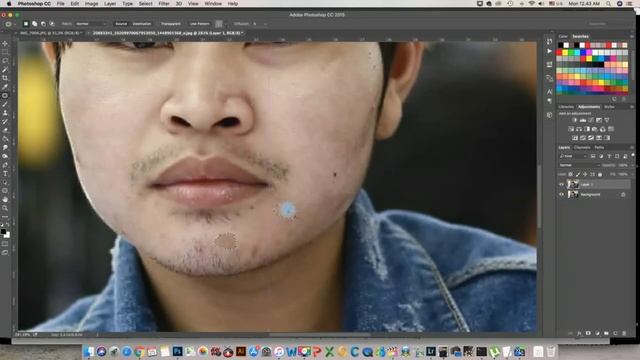This screenshot has height=360, width=640.
Task: Open the Window menu
Action: click(213, 4)
